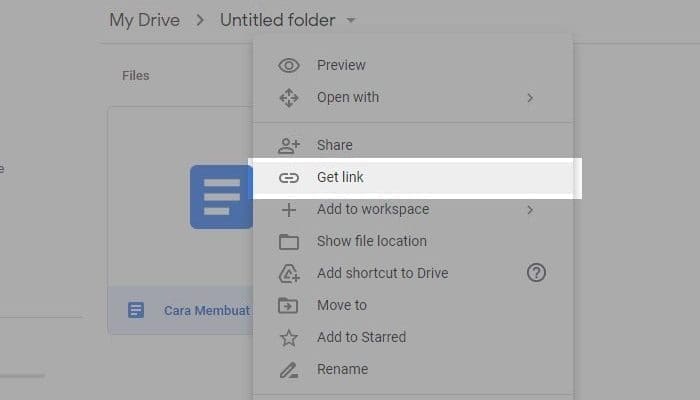Expand the Untitled folder dropdown arrow
The height and width of the screenshot is (400, 700).
click(351, 21)
